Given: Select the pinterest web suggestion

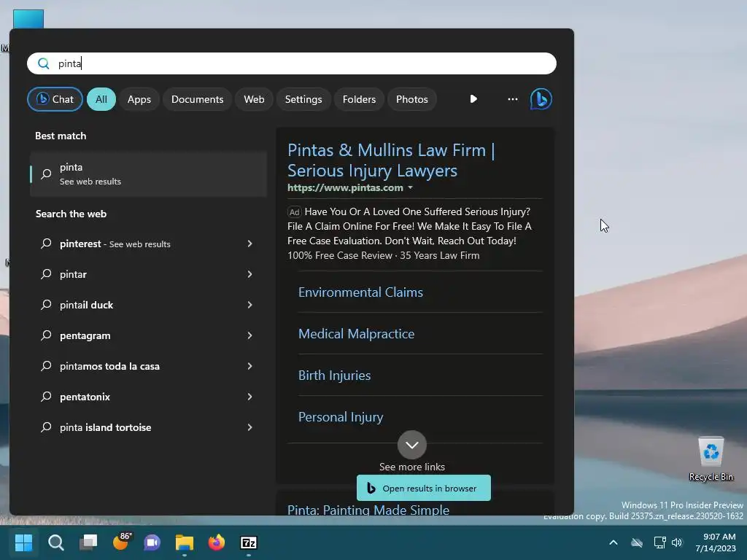Looking at the screenshot, I should (148, 244).
